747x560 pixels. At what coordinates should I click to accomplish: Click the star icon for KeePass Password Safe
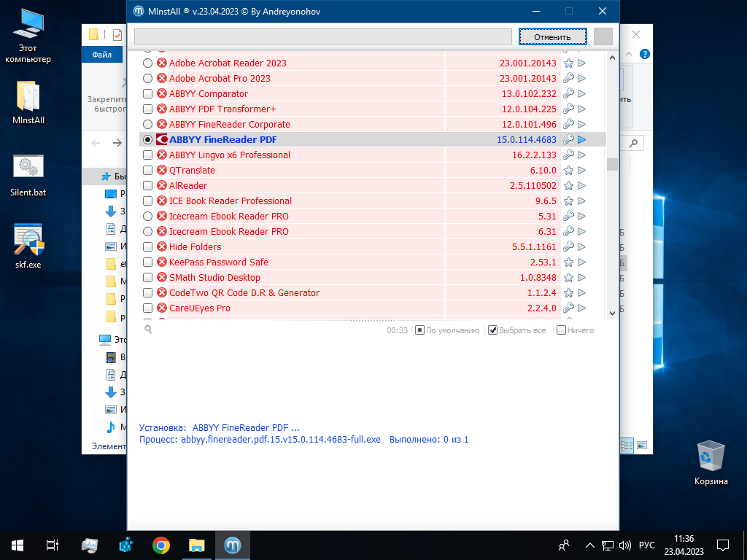tap(568, 262)
